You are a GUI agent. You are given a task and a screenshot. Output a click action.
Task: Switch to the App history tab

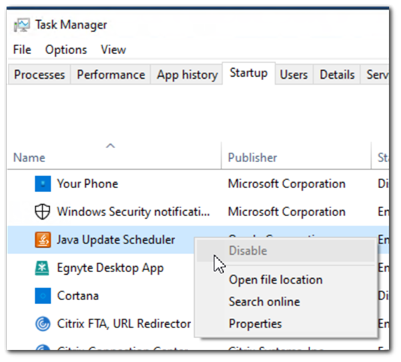[x=187, y=75]
